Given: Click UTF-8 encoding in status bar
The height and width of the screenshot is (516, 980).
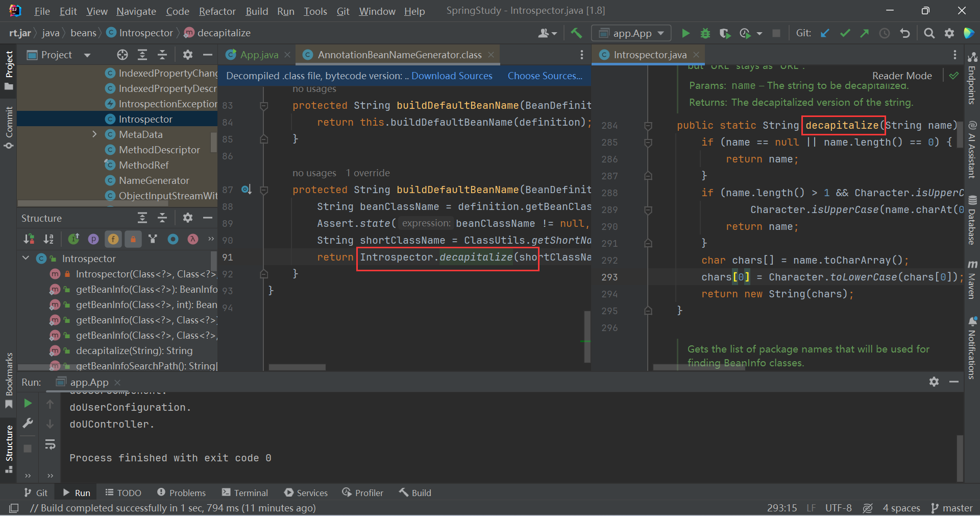Looking at the screenshot, I should 838,508.
